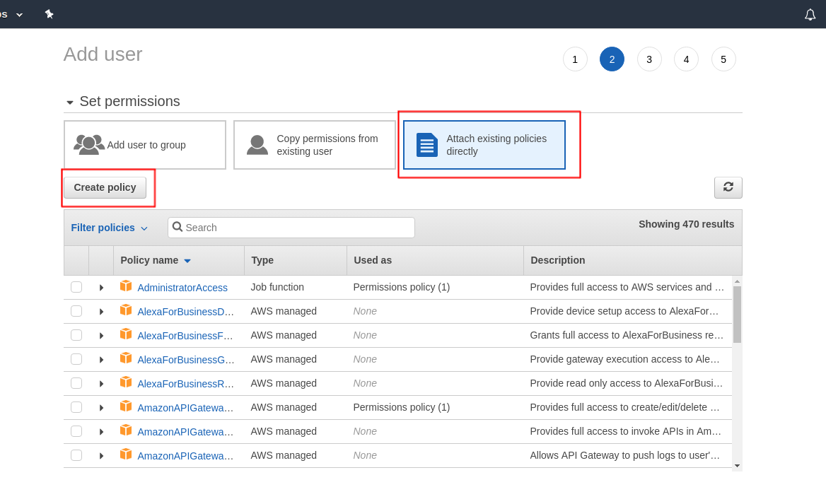826x504 pixels.
Task: Click the pin icon in top bar
Action: 49,14
